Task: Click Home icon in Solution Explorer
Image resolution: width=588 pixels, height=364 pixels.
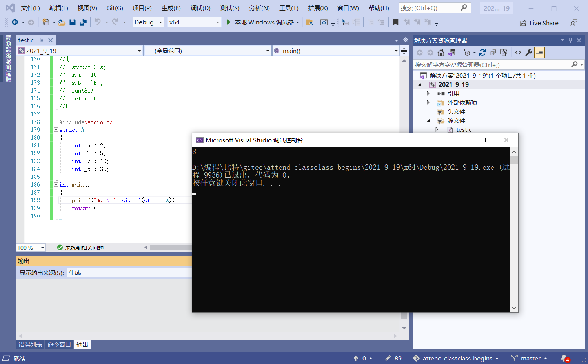Action: [x=441, y=53]
